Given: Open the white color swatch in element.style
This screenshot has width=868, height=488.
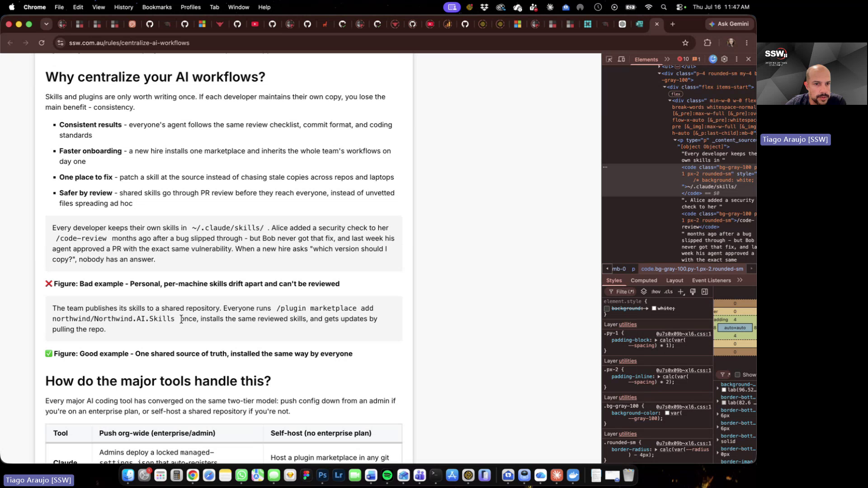Looking at the screenshot, I should (654, 309).
